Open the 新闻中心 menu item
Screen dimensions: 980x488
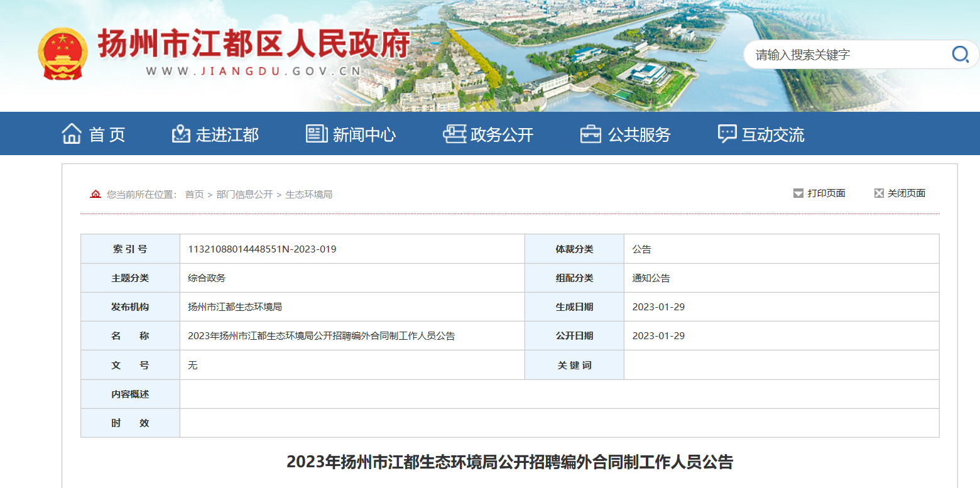364,134
